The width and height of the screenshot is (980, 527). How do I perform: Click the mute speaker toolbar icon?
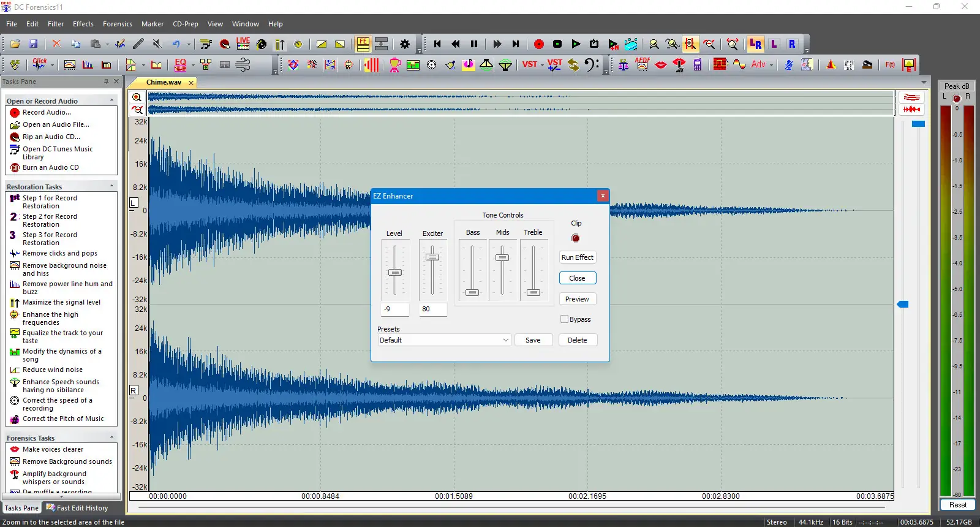(x=157, y=44)
